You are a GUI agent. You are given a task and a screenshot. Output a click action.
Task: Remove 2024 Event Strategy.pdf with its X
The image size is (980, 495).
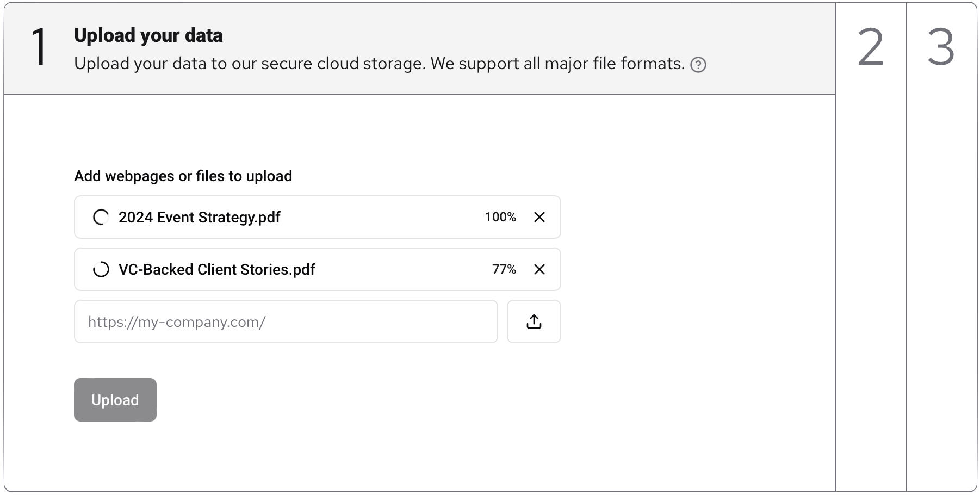539,217
